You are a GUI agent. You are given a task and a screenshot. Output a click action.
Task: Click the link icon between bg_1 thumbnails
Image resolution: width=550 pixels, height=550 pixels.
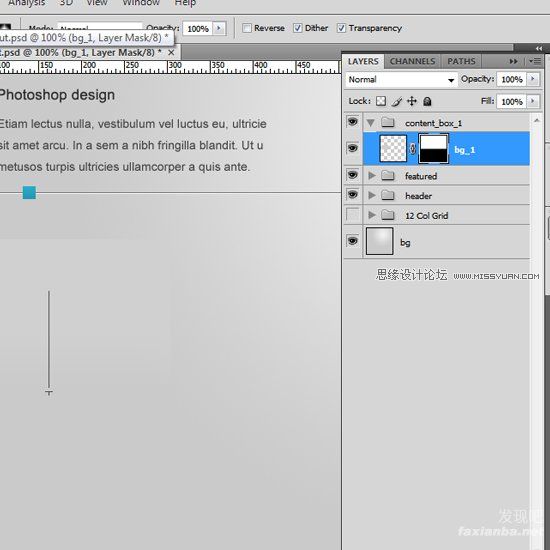413,149
